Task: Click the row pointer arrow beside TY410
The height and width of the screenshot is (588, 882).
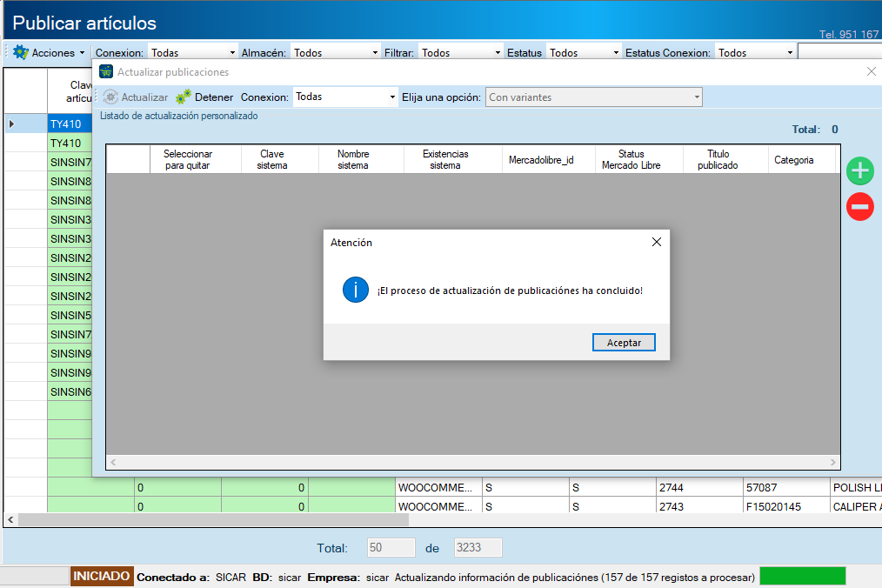Action: (x=11, y=124)
